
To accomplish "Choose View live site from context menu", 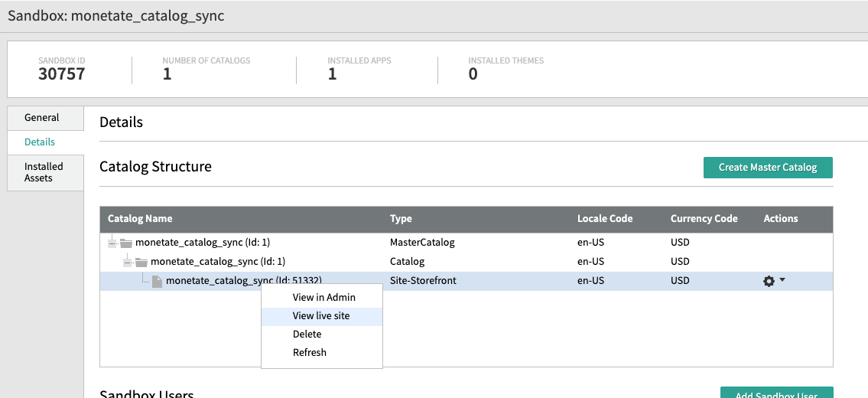I will 322,316.
